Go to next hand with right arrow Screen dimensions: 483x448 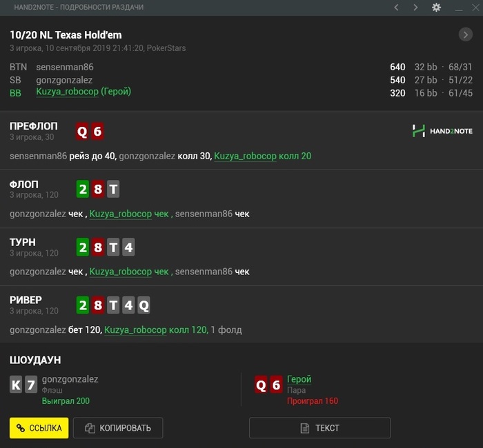pyautogui.click(x=415, y=8)
